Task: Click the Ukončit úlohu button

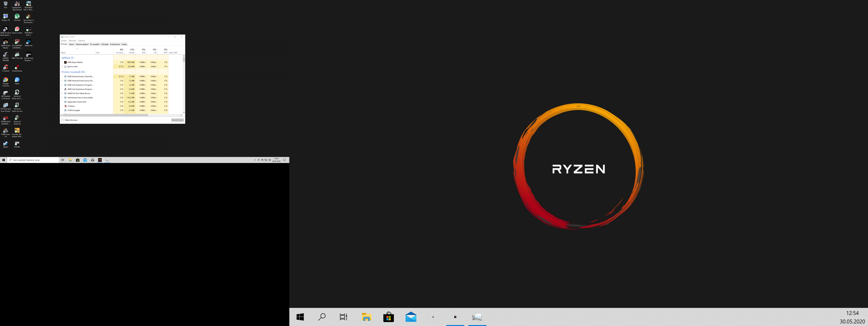Action: click(x=178, y=120)
